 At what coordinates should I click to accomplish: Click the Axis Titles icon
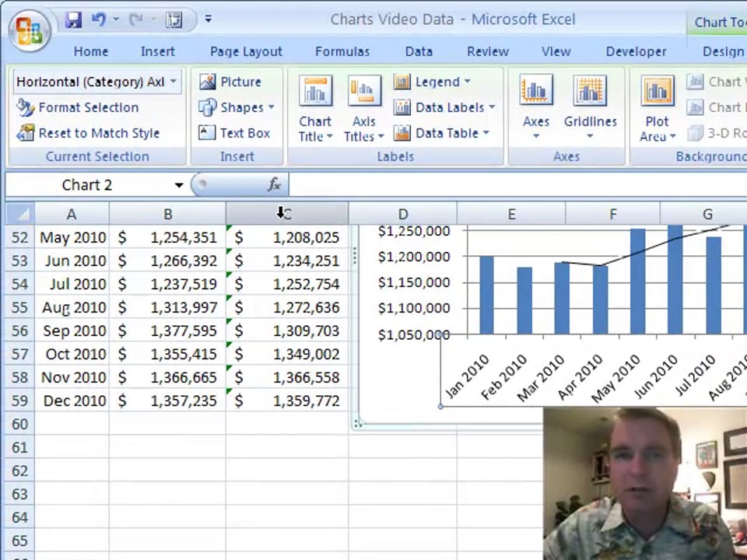364,90
